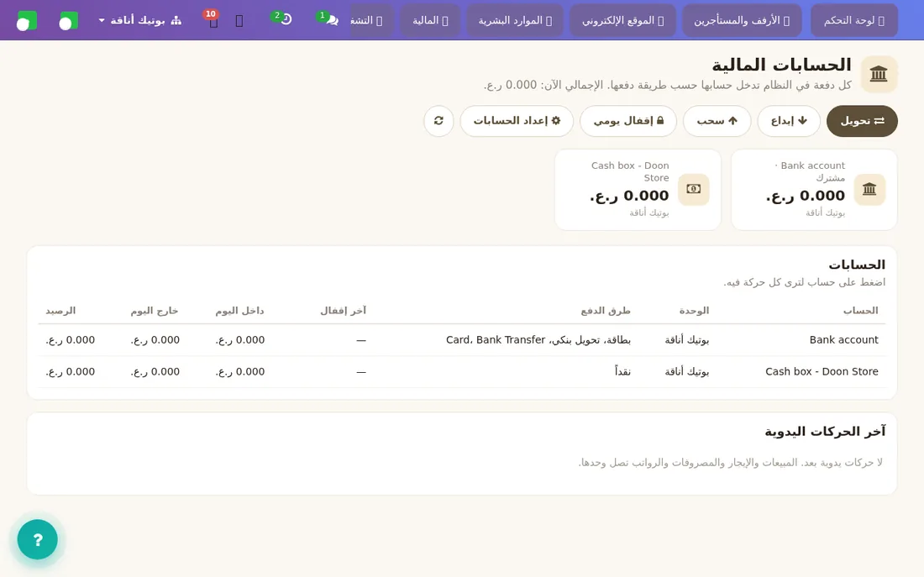Viewport: 924px width, 577px height.
Task: Click the bank icon in the Bank account card
Action: click(869, 189)
